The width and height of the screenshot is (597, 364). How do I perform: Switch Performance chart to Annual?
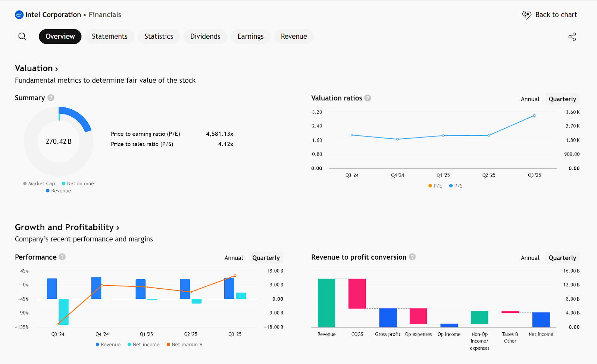point(234,258)
